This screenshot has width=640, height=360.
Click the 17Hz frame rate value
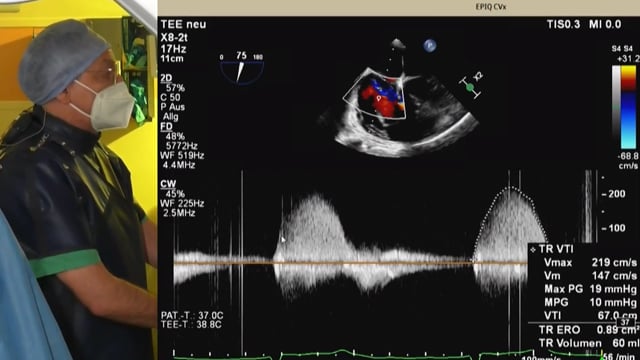pos(173,49)
